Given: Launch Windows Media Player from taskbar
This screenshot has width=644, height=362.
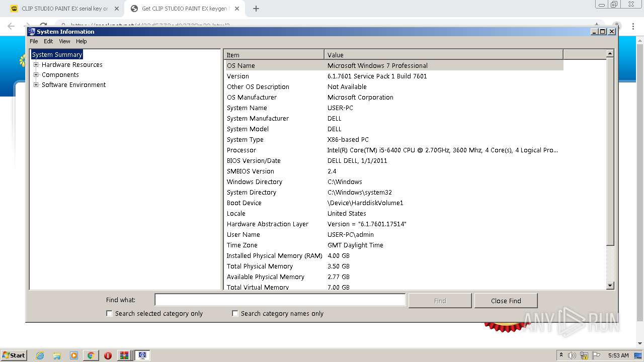Looking at the screenshot, I should pyautogui.click(x=74, y=355).
